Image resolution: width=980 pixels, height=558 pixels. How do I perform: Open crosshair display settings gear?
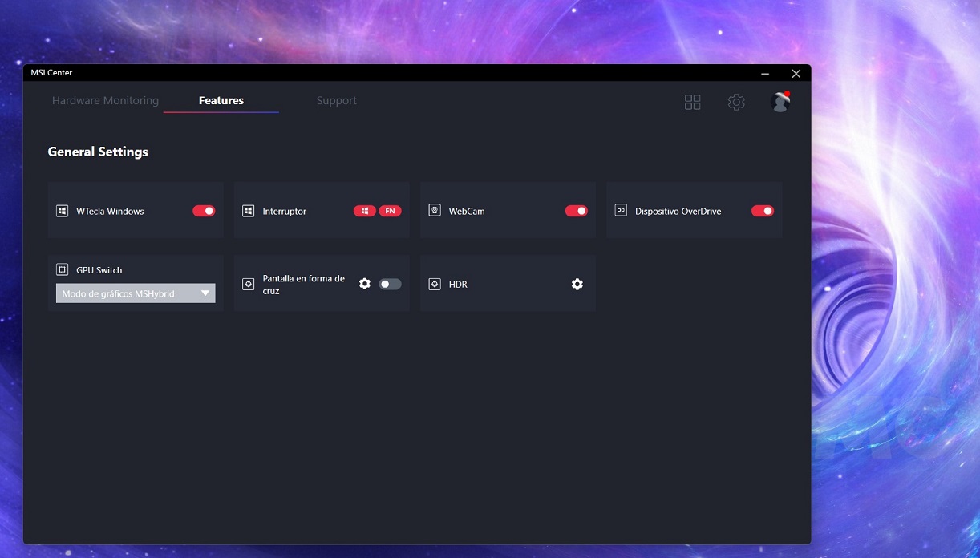tap(365, 284)
